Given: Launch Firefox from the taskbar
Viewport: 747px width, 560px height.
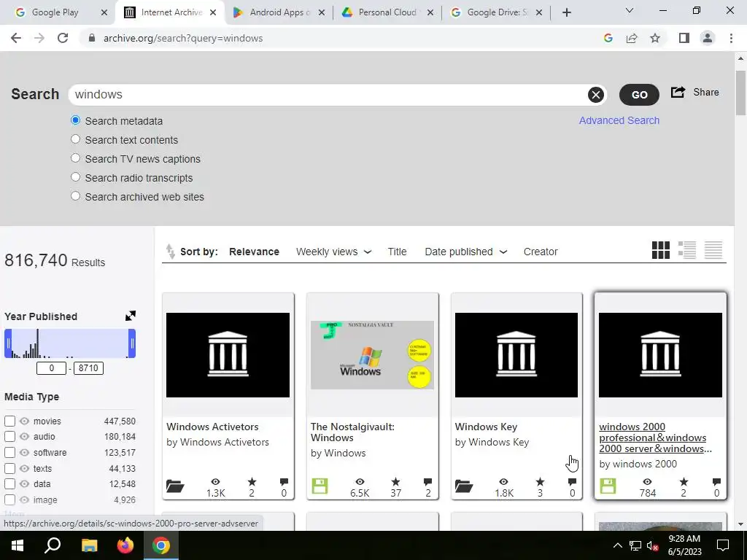Looking at the screenshot, I should point(125,545).
